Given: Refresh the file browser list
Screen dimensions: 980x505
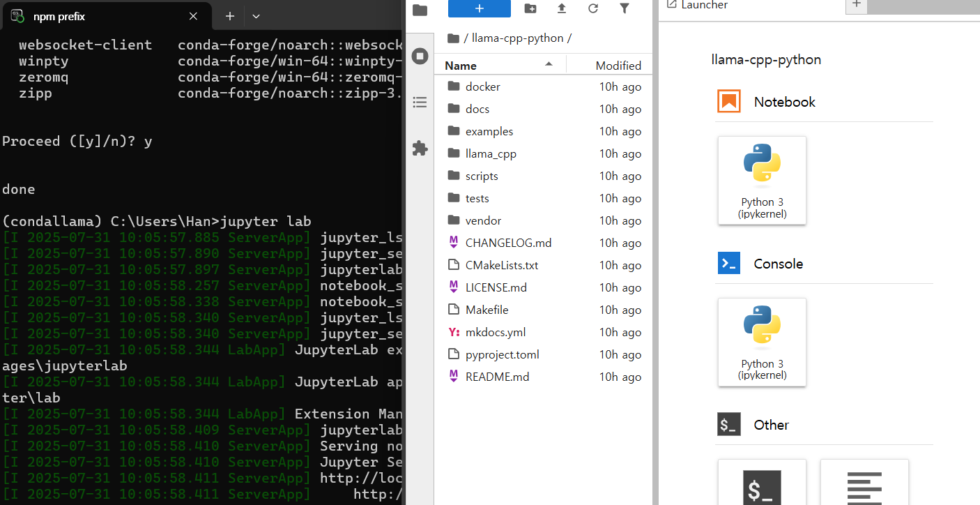Looking at the screenshot, I should coord(593,8).
